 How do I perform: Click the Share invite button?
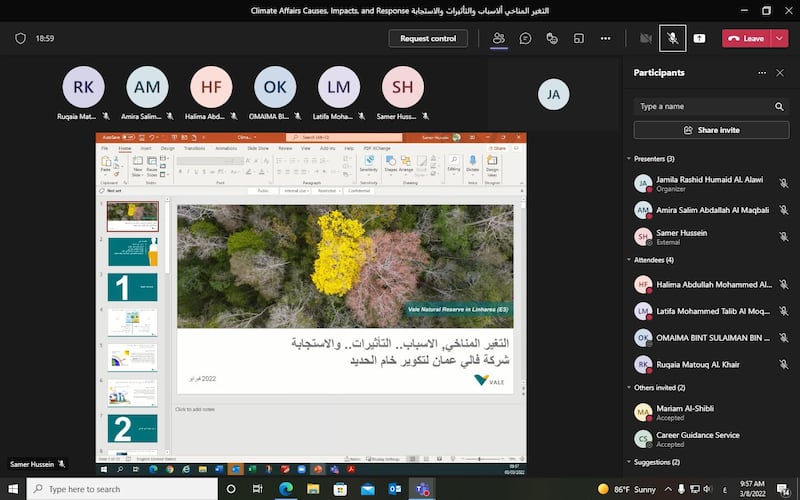point(711,130)
